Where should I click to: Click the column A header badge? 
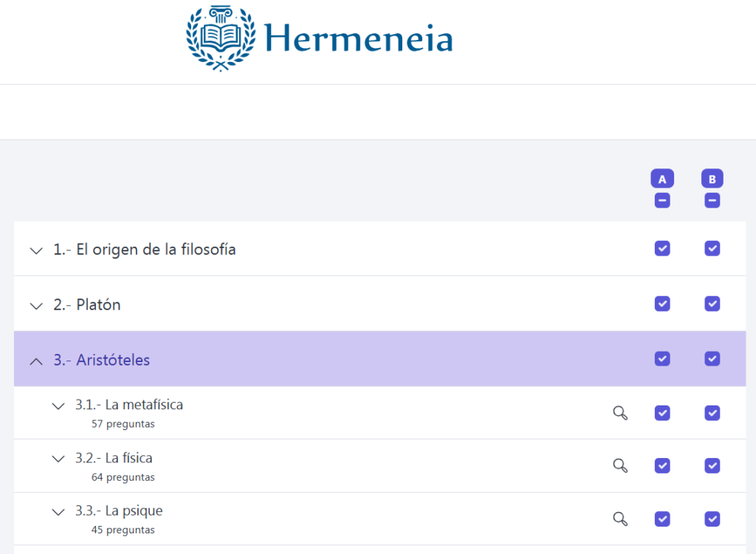click(662, 179)
